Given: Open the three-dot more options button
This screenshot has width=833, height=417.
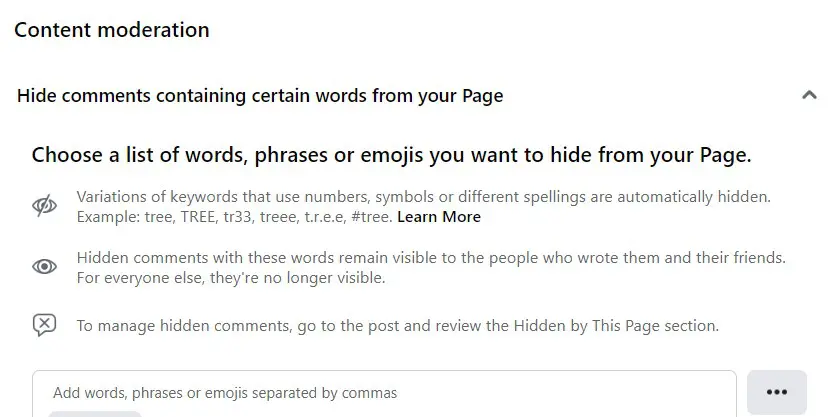Looking at the screenshot, I should click(776, 392).
